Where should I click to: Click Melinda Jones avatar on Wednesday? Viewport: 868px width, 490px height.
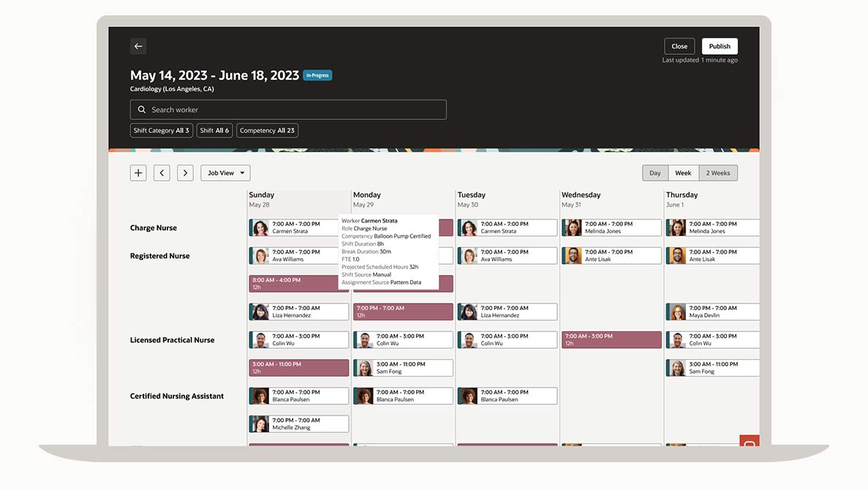[573, 227]
